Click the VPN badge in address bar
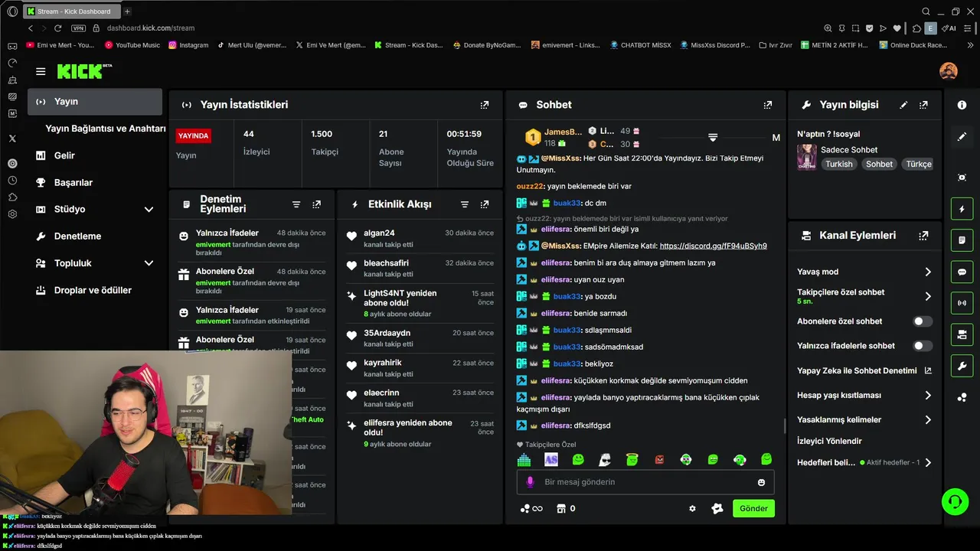The height and width of the screenshot is (551, 980). [x=78, y=28]
